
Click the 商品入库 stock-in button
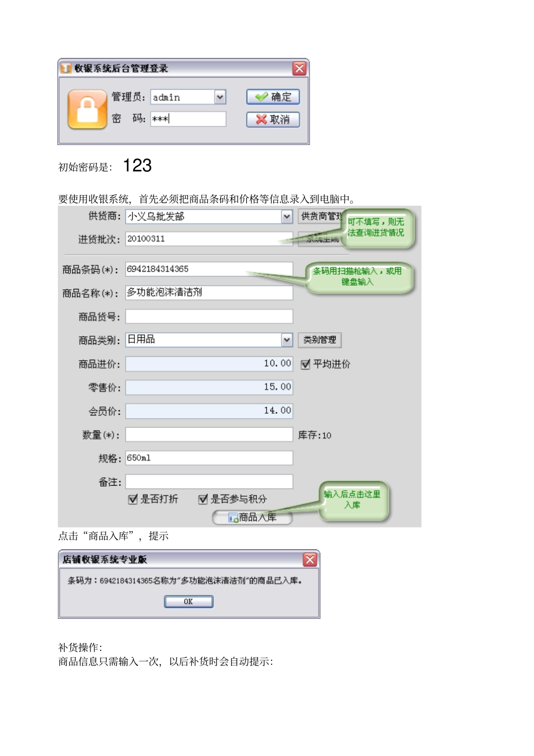[252, 517]
